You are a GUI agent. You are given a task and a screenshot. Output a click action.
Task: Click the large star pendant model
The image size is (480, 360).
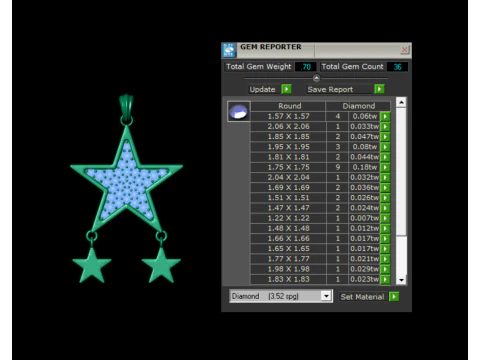point(126,180)
